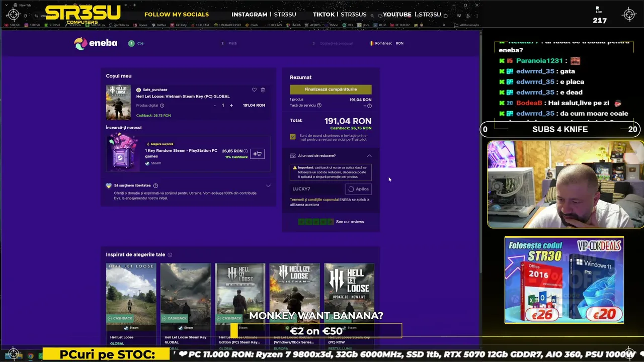Image resolution: width=644 pixels, height=362 pixels.
Task: Open the Raffles bookmark
Action: tap(159, 25)
